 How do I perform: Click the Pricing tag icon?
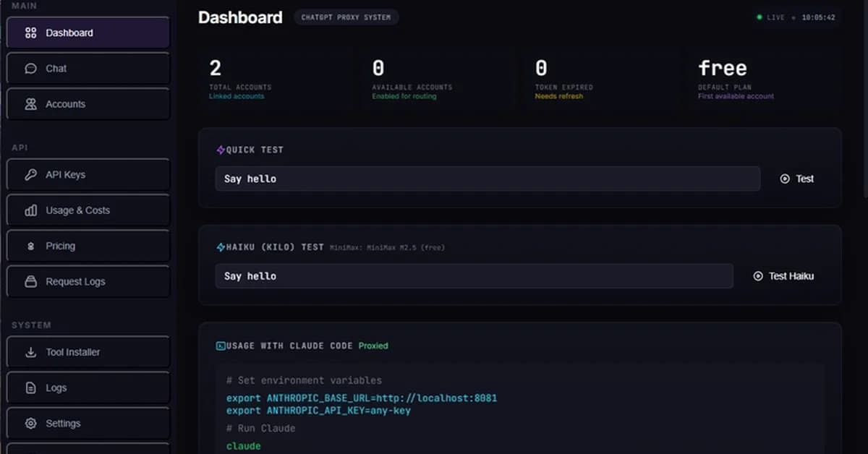(30, 246)
